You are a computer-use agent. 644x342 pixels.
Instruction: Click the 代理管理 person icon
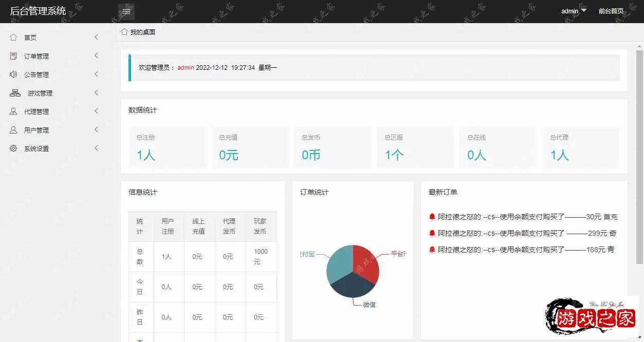(13, 111)
